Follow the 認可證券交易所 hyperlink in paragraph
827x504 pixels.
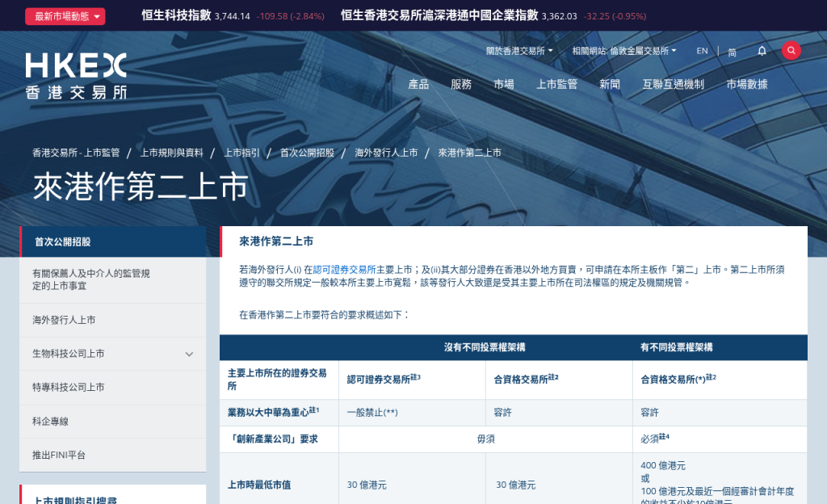(x=344, y=270)
